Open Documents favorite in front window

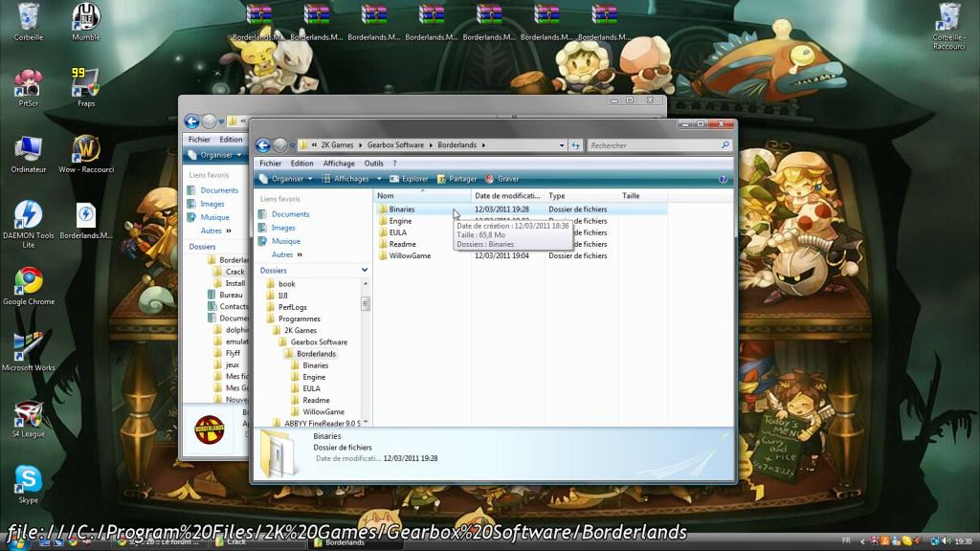[x=290, y=214]
